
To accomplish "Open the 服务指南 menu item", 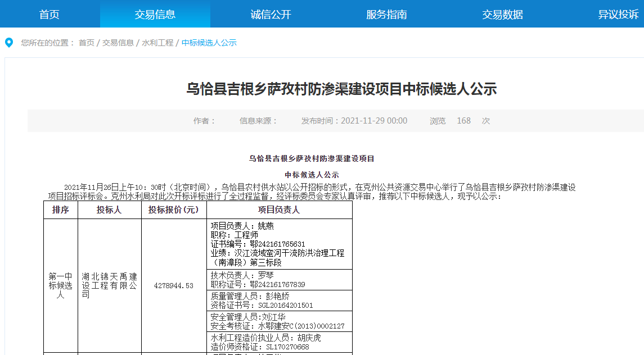I will point(386,15).
